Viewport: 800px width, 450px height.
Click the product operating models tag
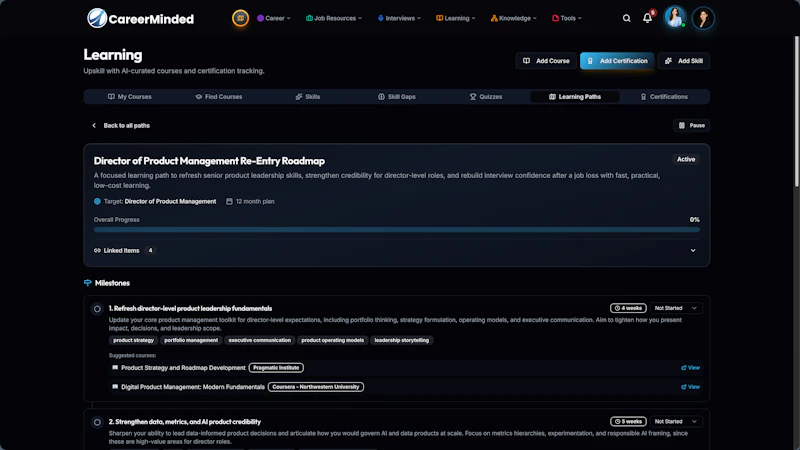click(x=332, y=340)
